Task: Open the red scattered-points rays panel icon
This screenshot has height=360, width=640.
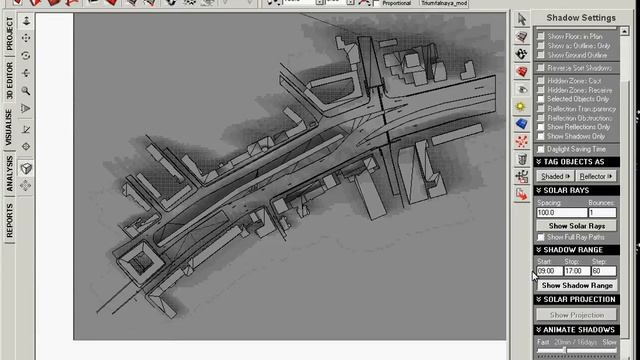Action: (522, 142)
